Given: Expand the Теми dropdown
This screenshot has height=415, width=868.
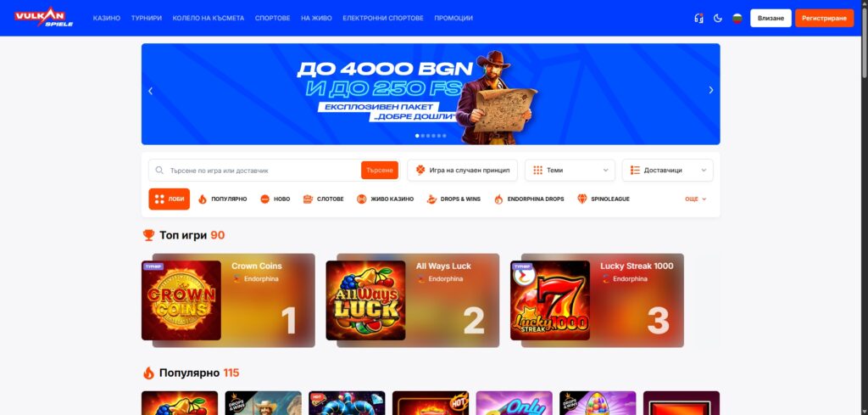Looking at the screenshot, I should [x=570, y=170].
